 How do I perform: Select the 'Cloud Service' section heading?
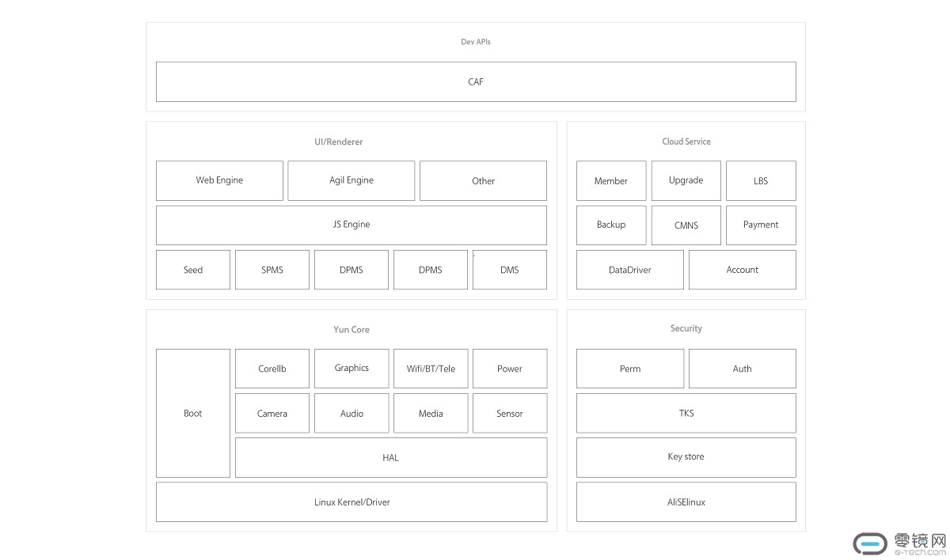tap(686, 142)
